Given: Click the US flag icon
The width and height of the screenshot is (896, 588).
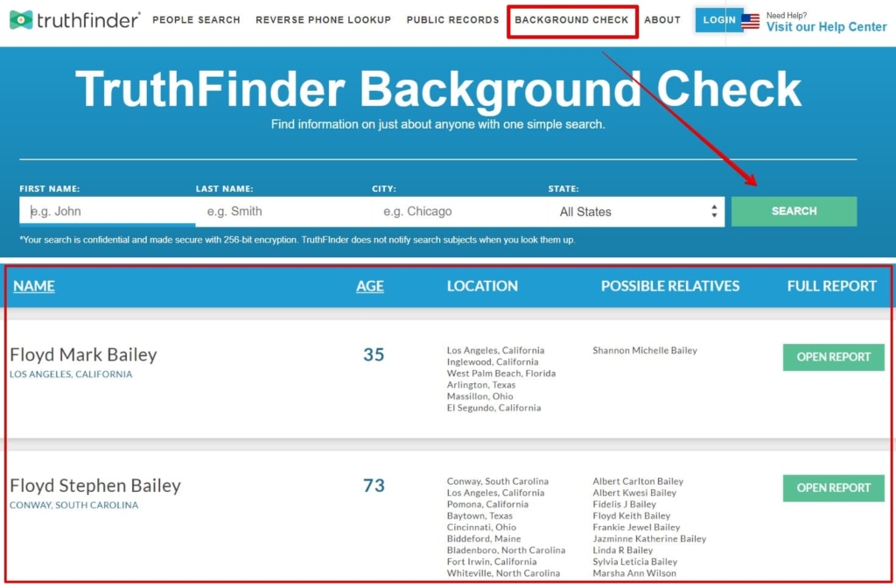Looking at the screenshot, I should click(x=750, y=21).
